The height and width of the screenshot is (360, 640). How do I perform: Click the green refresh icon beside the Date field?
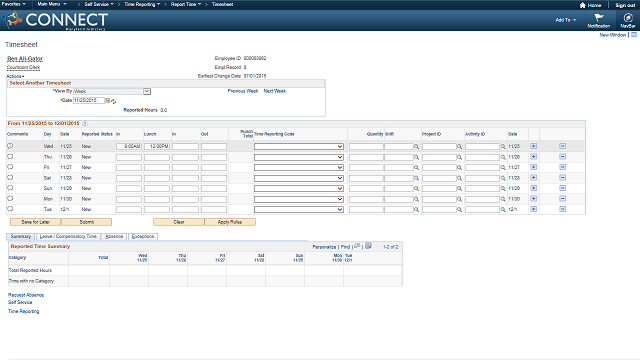[113, 101]
